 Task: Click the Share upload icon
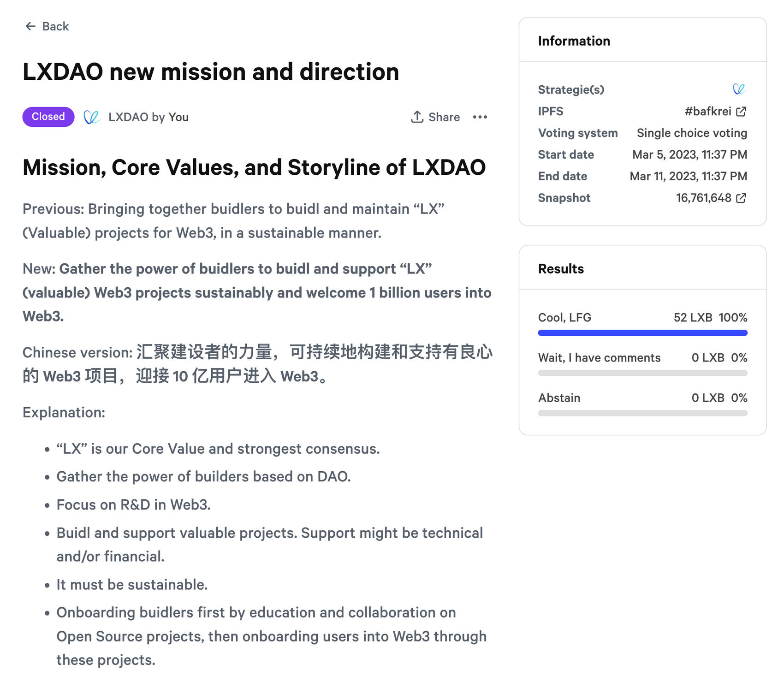tap(417, 117)
